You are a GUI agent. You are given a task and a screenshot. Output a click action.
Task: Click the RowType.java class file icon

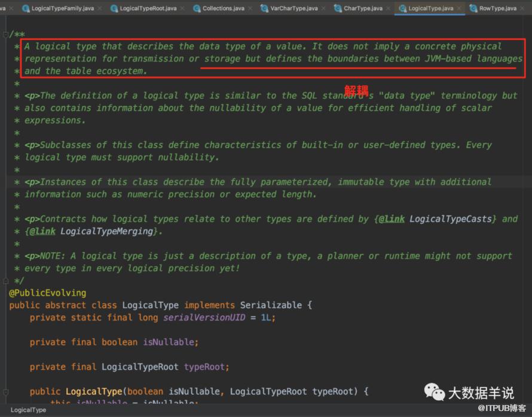473,8
